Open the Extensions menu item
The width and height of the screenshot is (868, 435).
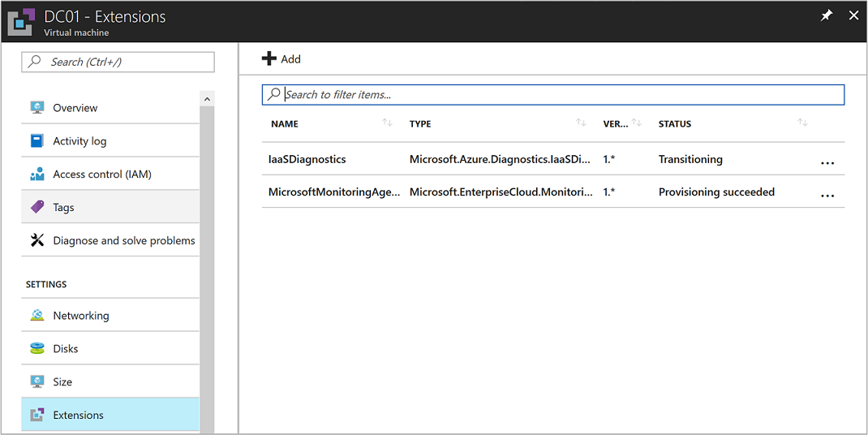tap(79, 415)
